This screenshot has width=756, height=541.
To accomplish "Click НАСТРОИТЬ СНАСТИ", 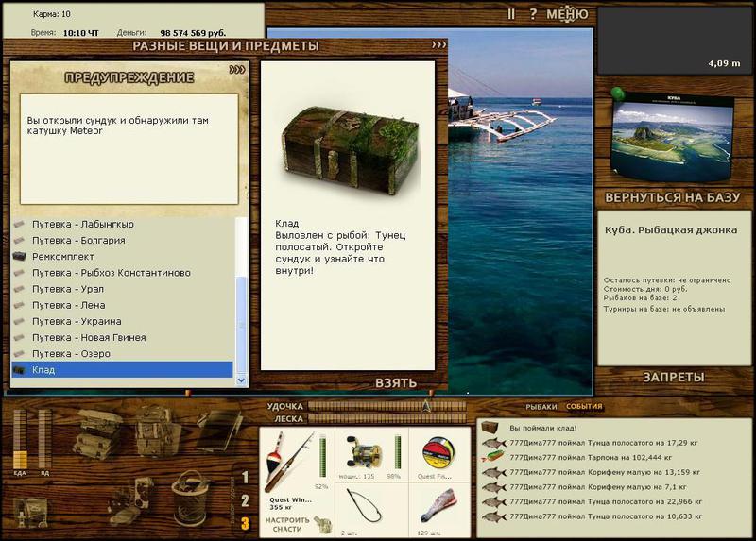I will pos(287,525).
